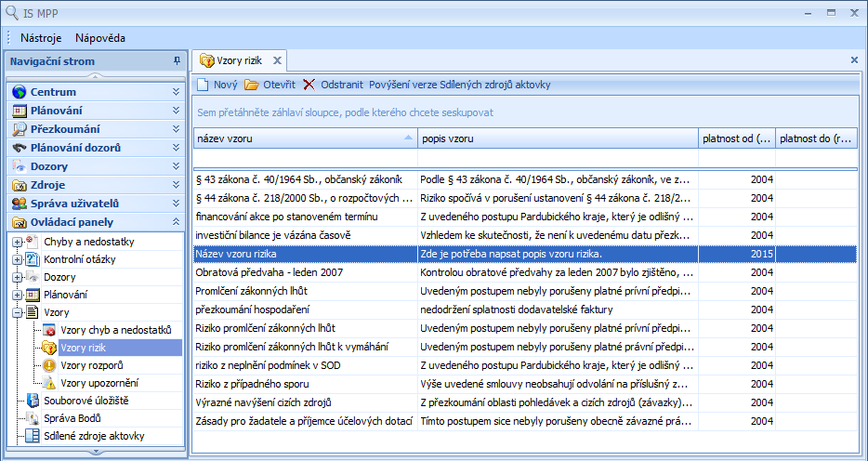Click the Ovládací panely folder icon
Screen dimensions: 868x461
click(20, 222)
